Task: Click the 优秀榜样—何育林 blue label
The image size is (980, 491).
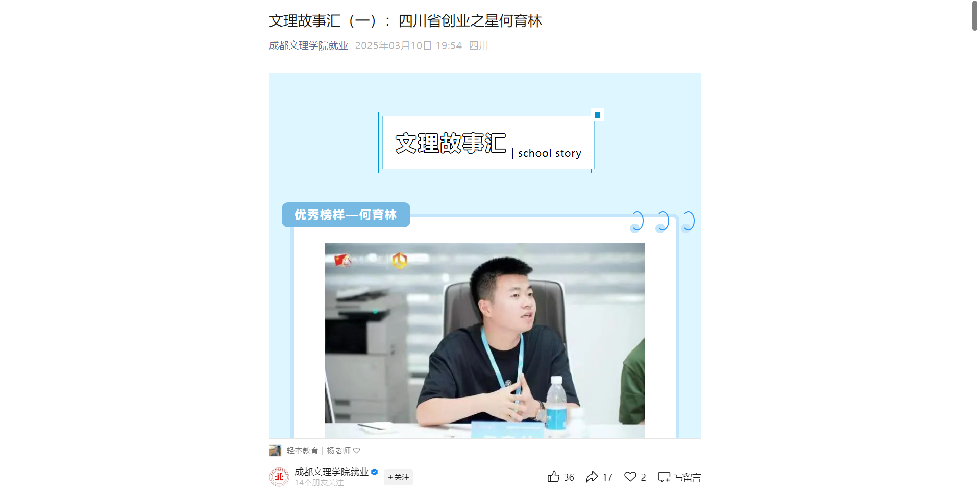Action: pos(346,215)
